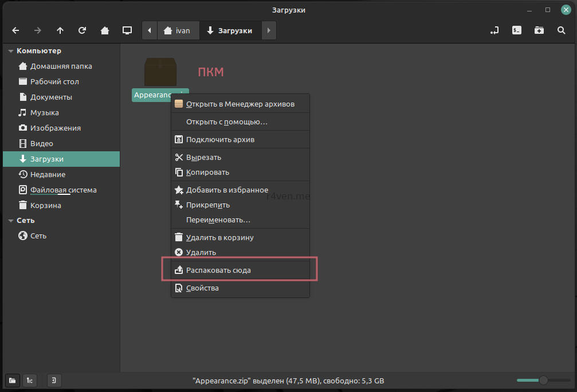
Task: Collapse the Сеть section in the sidebar
Action: point(11,221)
